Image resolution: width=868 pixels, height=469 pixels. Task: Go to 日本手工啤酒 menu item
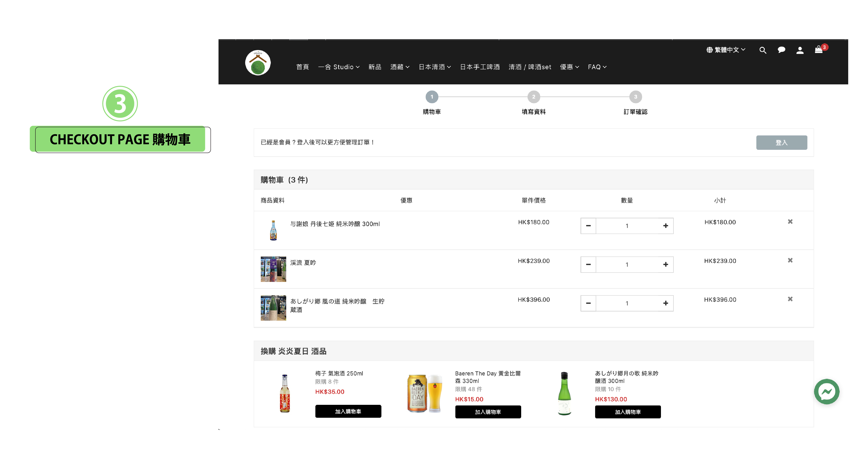pos(480,67)
